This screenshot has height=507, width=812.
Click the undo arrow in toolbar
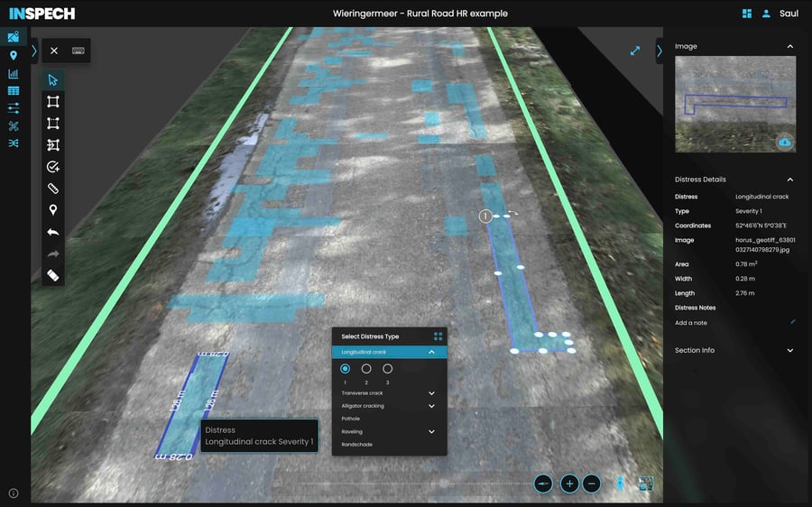53,232
